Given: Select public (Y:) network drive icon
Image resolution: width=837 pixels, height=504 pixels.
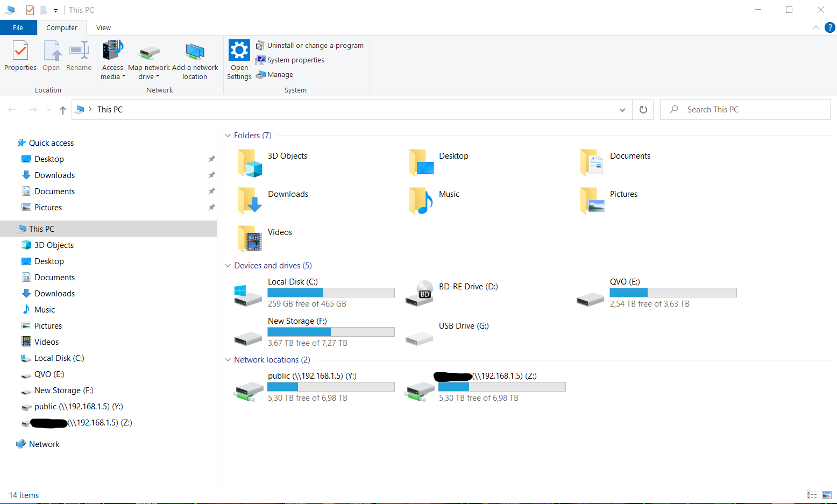Looking at the screenshot, I should [x=248, y=391].
